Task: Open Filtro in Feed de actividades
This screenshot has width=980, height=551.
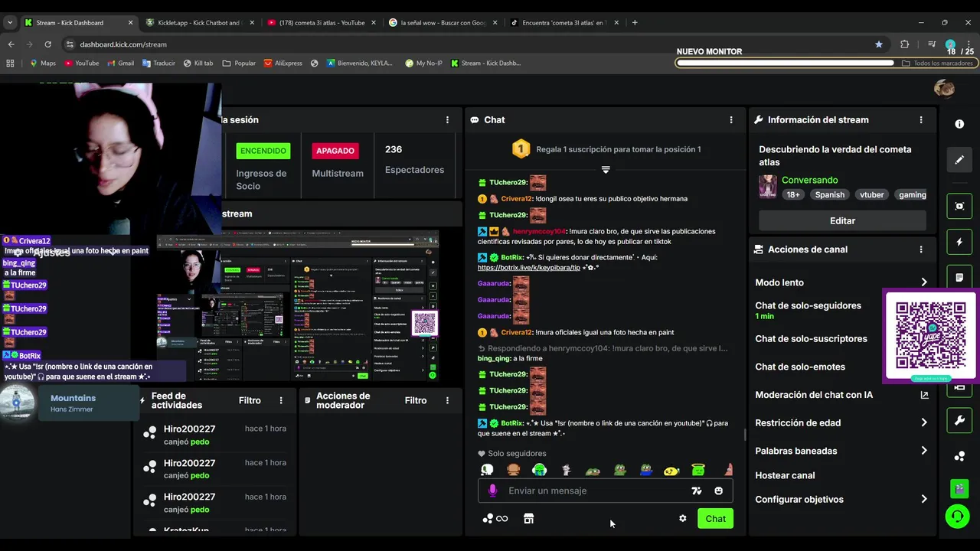Action: click(250, 400)
